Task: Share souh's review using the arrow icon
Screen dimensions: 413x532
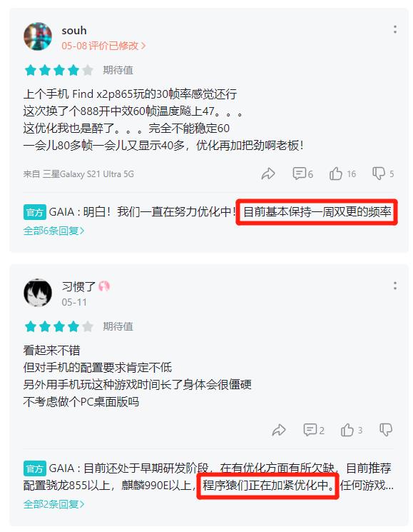Action: coord(268,174)
